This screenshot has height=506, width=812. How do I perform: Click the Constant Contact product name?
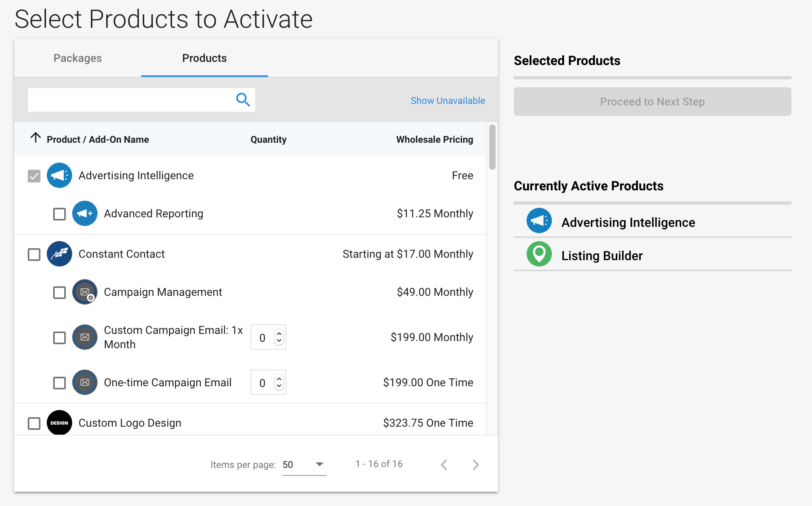coord(121,254)
